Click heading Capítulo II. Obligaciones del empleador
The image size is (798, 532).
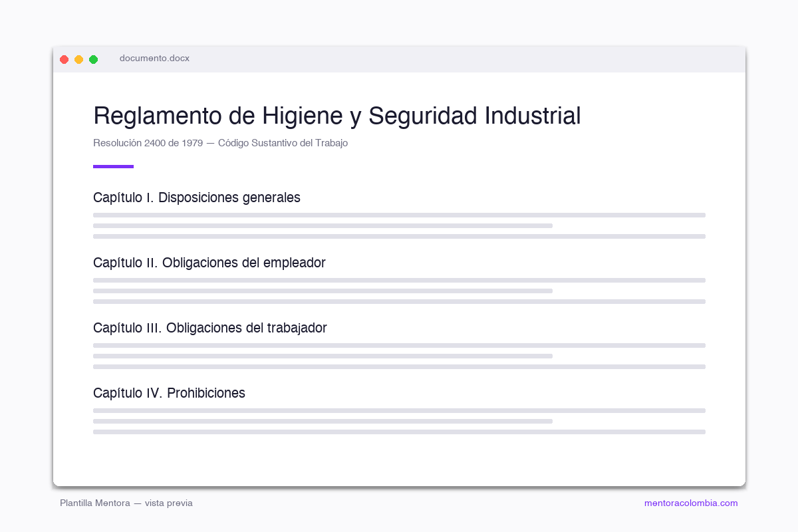[209, 263]
